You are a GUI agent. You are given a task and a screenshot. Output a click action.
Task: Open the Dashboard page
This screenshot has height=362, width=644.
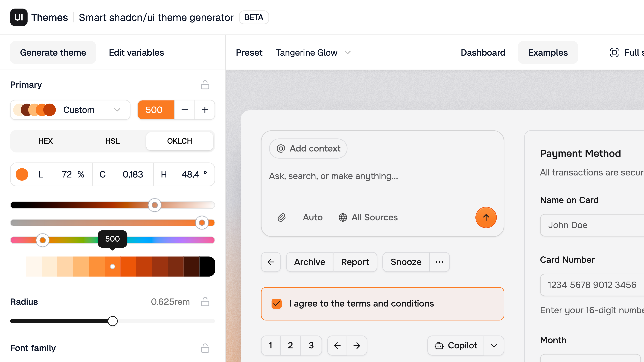point(483,52)
